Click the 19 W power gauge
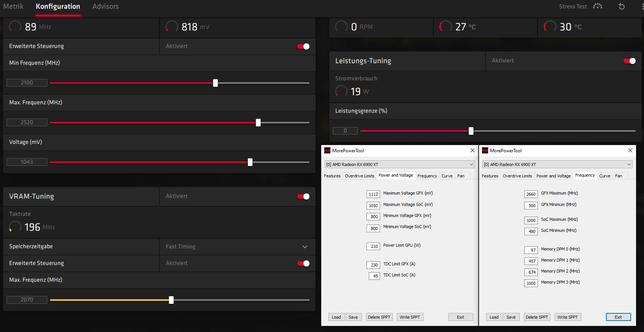Viewport: 644px width, 332px height. pyautogui.click(x=341, y=91)
